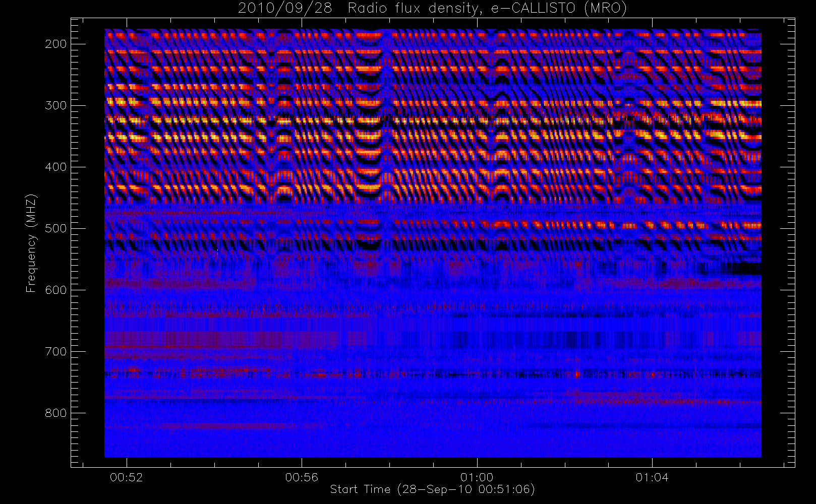Click the 00:52 time tick label
The width and height of the screenshot is (816, 504).
coord(127,477)
